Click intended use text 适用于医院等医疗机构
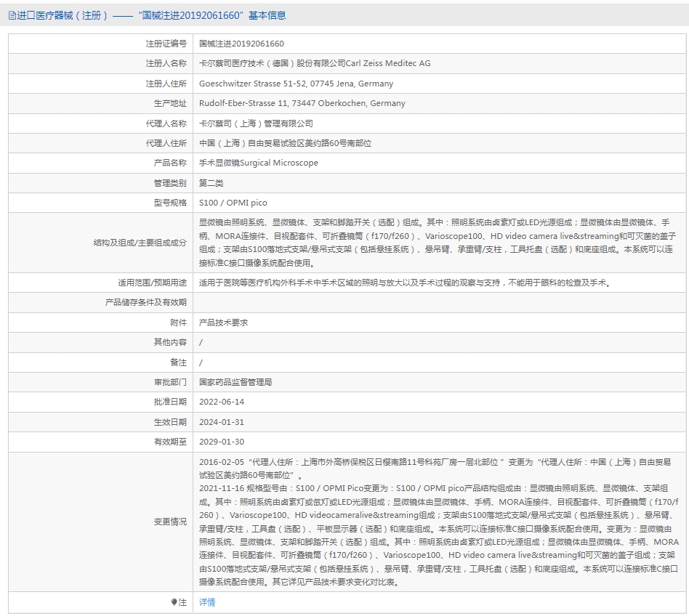 click(x=406, y=283)
